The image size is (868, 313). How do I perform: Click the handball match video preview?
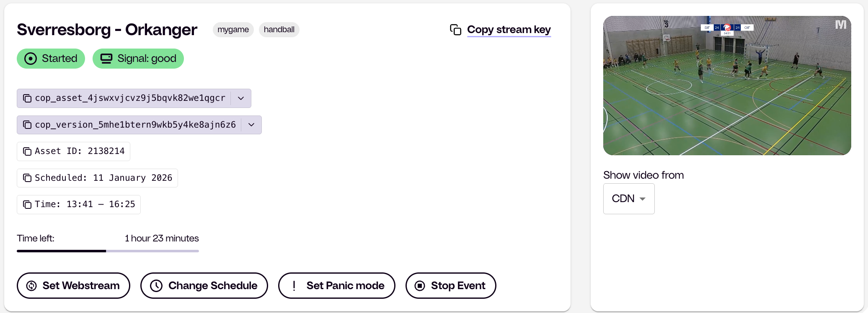pos(727,86)
